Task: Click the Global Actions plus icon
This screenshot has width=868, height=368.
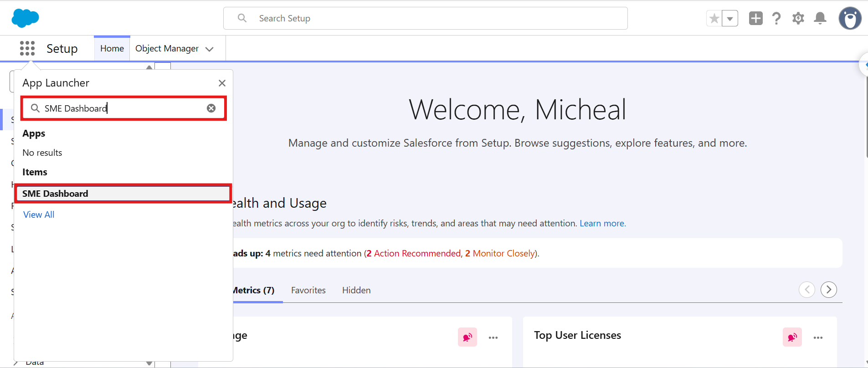Action: click(x=755, y=18)
